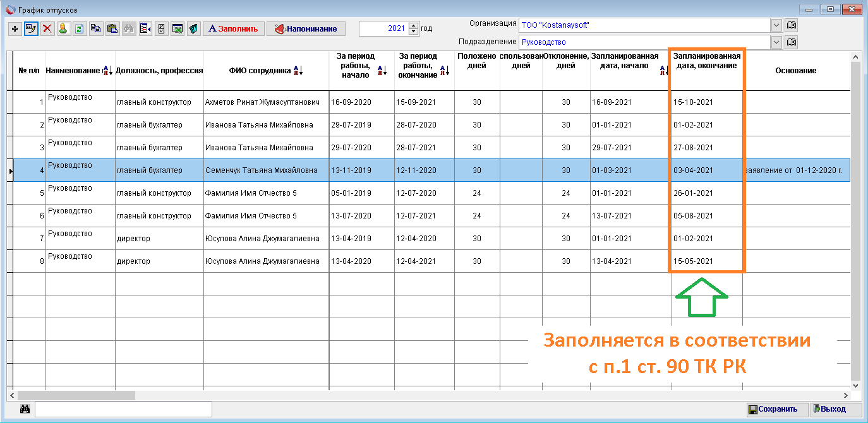Viewport: 868px width, 423px height.
Task: Click planned start date 13-04-2021
Action: (630, 261)
